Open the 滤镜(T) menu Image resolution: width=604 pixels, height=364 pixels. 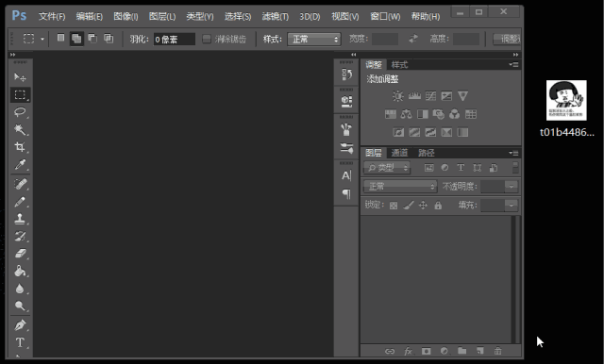pyautogui.click(x=275, y=17)
